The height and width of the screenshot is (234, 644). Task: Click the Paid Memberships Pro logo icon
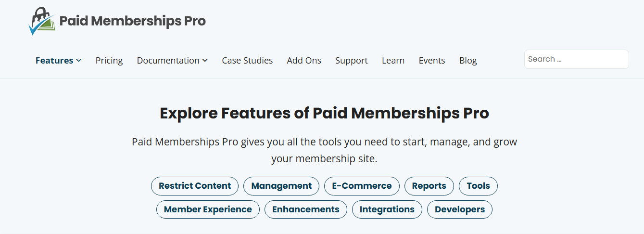[x=42, y=21]
